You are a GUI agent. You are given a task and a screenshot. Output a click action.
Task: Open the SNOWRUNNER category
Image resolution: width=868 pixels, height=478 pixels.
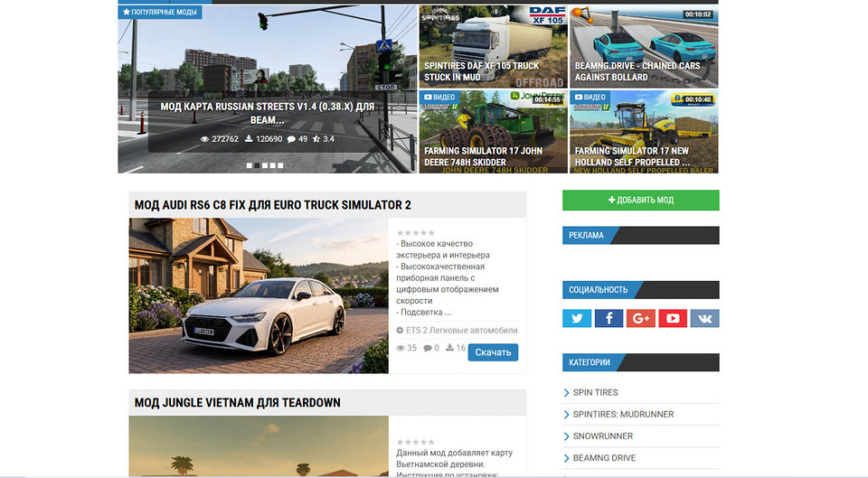[603, 436]
